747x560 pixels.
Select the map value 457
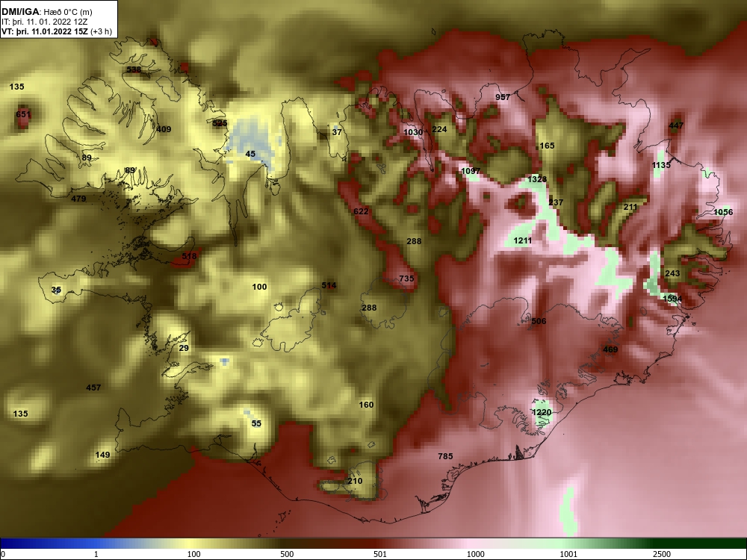coord(93,388)
